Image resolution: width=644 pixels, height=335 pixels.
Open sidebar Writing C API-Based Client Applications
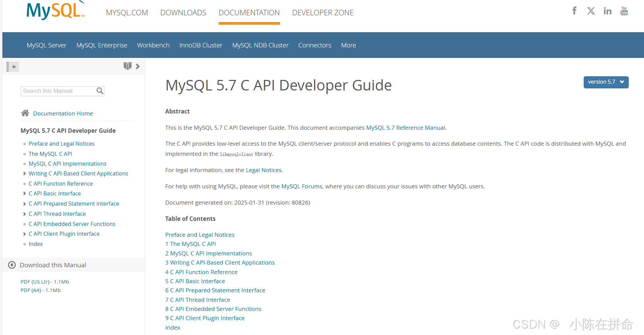pos(78,173)
